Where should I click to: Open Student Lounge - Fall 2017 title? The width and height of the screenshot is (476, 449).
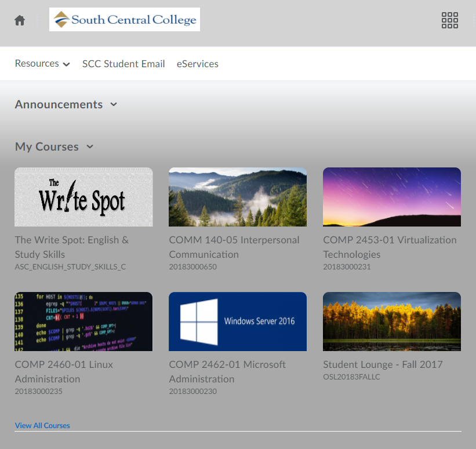(x=383, y=364)
